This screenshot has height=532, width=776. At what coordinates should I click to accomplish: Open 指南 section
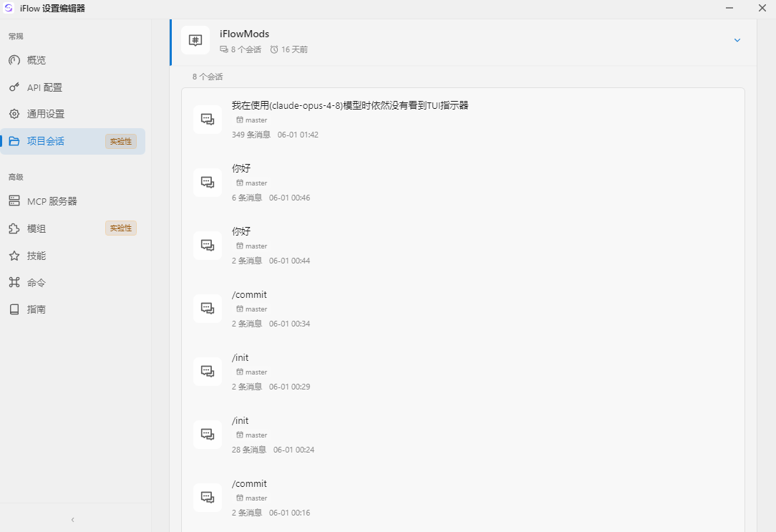click(x=73, y=309)
